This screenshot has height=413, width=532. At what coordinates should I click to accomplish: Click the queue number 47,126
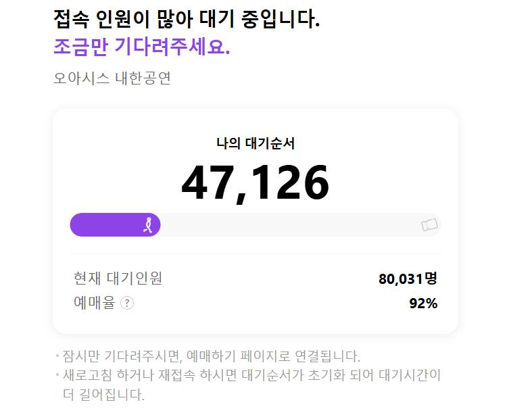[255, 183]
